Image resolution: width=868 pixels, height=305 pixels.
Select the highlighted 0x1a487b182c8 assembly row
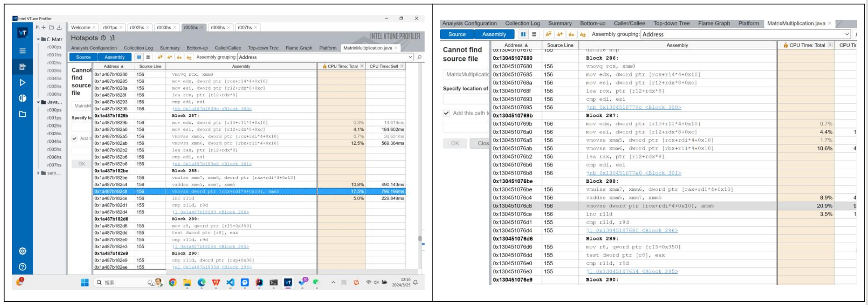pyautogui.click(x=249, y=191)
